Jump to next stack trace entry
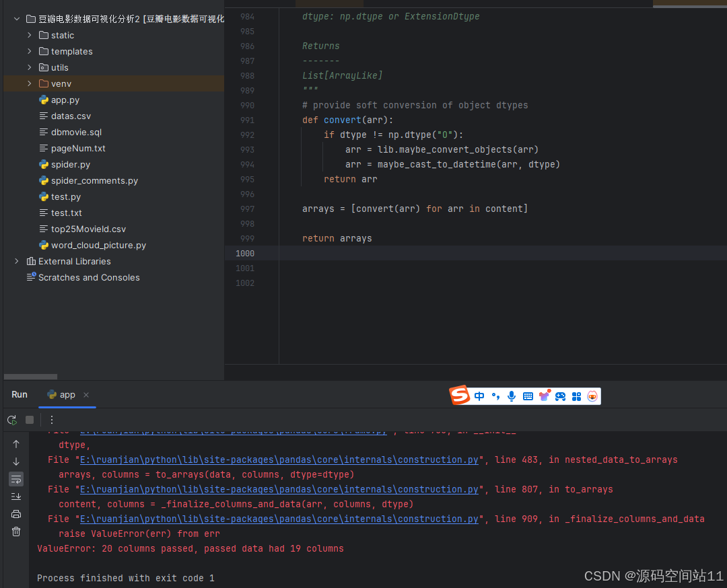The width and height of the screenshot is (727, 588). click(x=15, y=462)
